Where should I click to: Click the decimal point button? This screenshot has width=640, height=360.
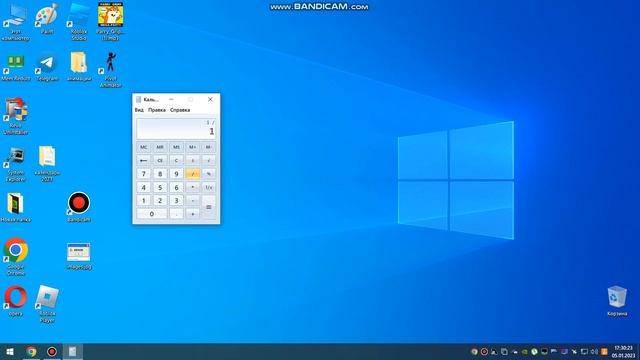[176, 214]
